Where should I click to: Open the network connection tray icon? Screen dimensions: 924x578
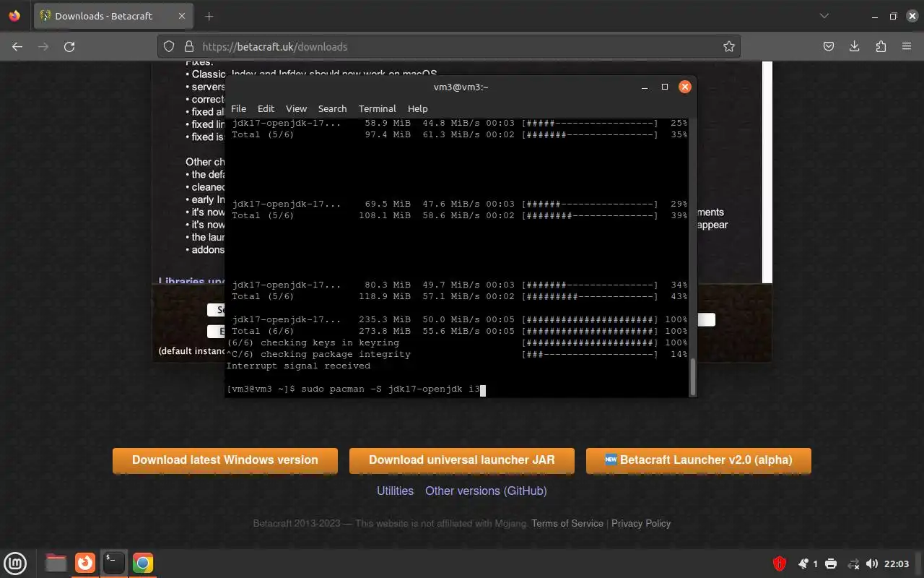tap(853, 564)
